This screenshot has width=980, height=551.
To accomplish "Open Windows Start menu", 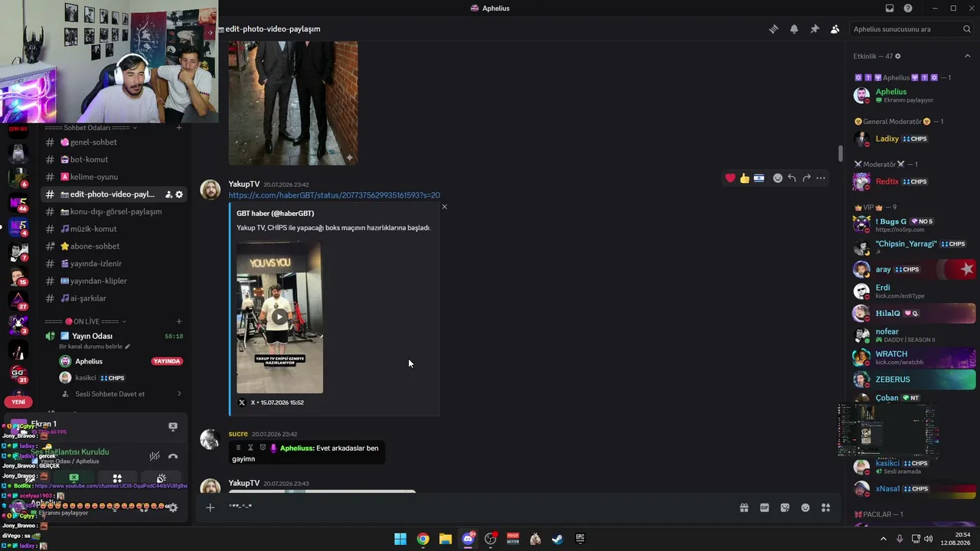I will [x=400, y=540].
